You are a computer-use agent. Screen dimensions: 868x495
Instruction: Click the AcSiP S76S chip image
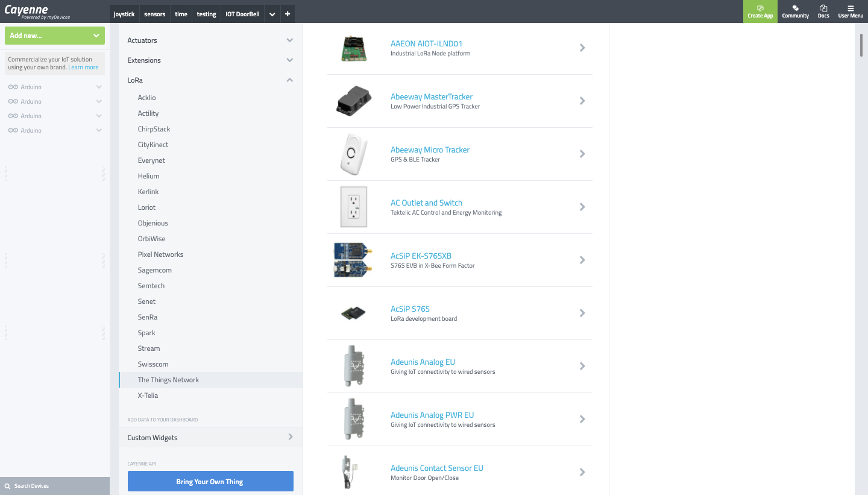(353, 313)
